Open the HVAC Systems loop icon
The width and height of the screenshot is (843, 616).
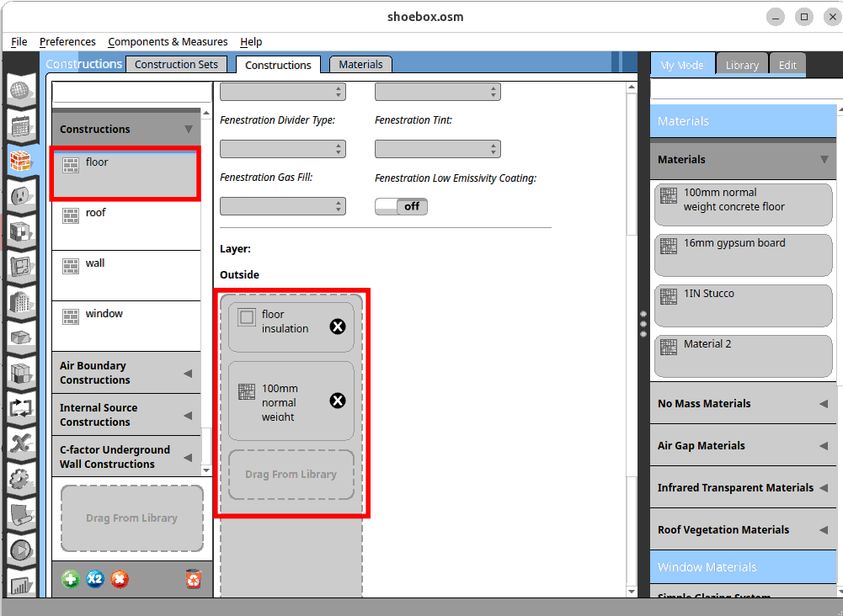(x=20, y=409)
